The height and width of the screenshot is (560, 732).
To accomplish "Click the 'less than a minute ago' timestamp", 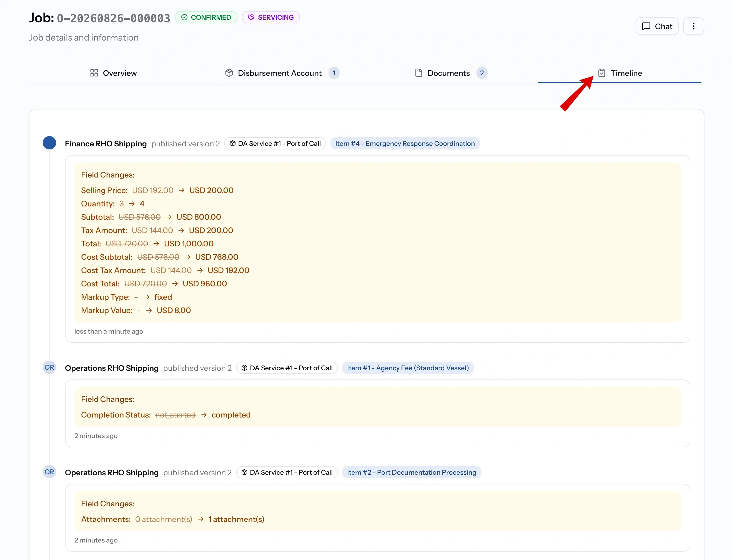I will pos(109,331).
